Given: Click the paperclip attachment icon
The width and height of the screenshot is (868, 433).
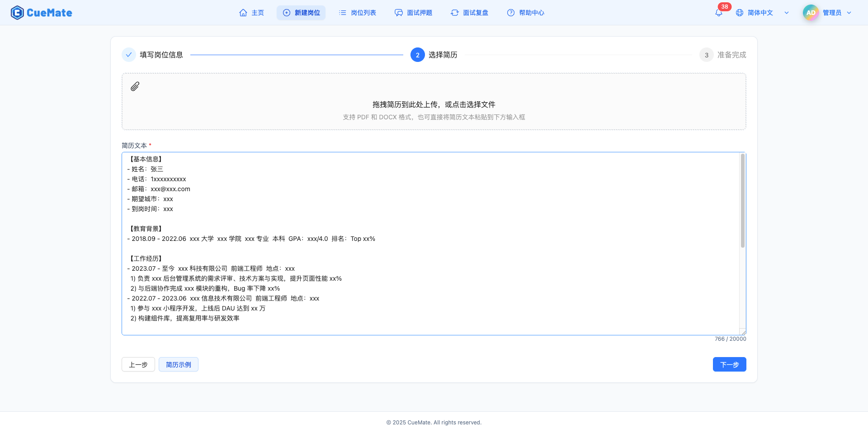Looking at the screenshot, I should (135, 86).
